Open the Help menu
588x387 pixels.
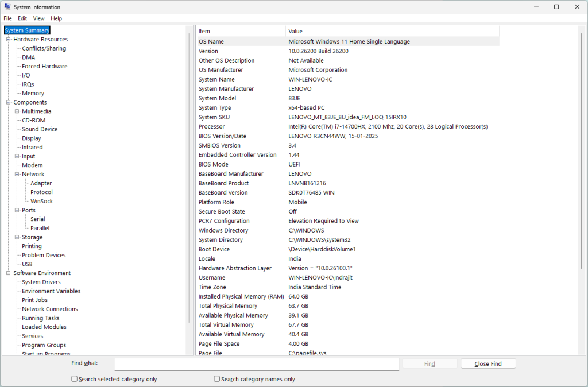pos(56,18)
